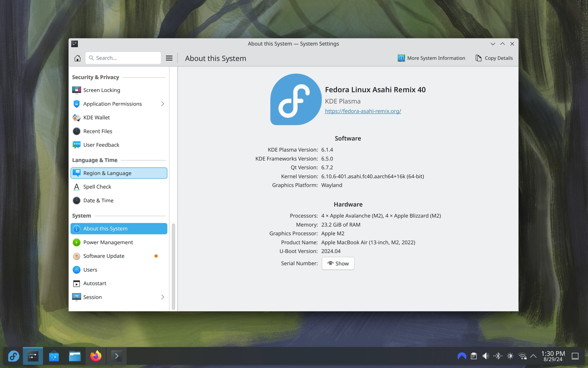This screenshot has width=588, height=368.
Task: Open the clipboard tray icon
Action: click(474, 356)
